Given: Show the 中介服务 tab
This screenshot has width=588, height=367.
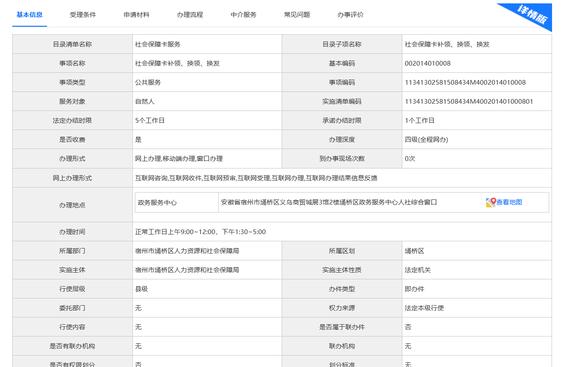Looking at the screenshot, I should tap(244, 15).
